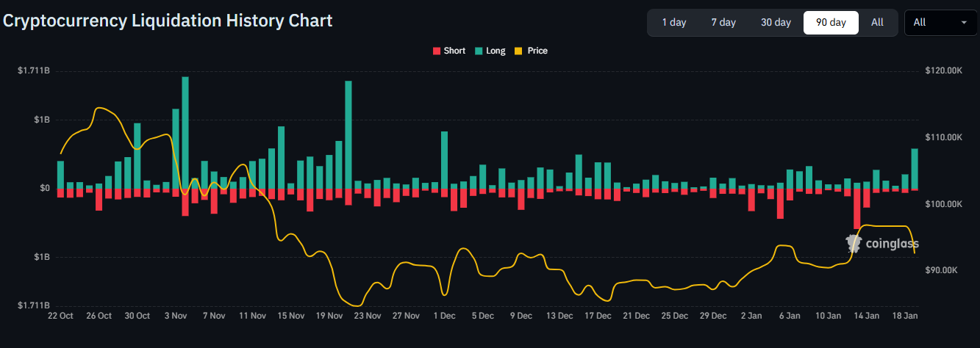This screenshot has width=980, height=348.
Task: Click the top $1.711B left axis label
Action: click(34, 71)
